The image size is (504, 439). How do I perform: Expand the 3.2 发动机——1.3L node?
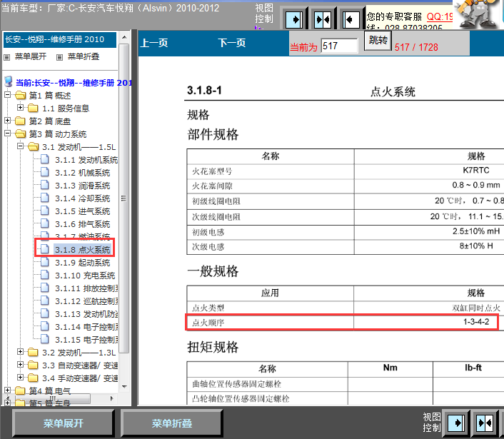pos(20,352)
